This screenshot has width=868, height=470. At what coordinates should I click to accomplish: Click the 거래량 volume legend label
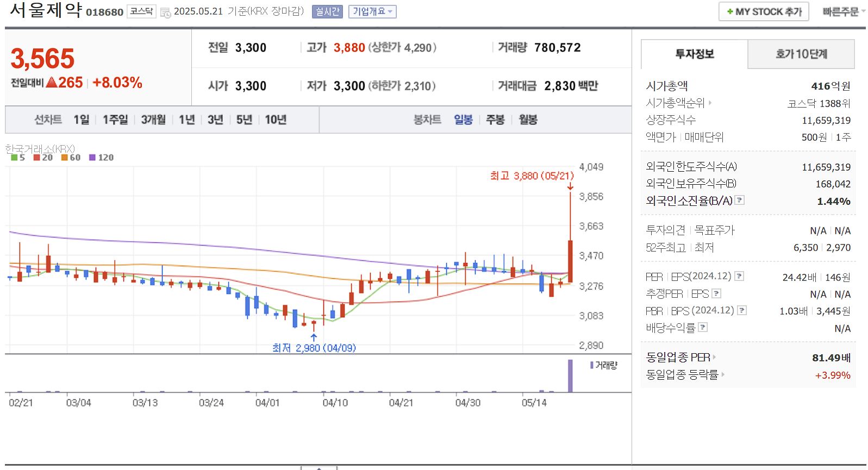[604, 365]
